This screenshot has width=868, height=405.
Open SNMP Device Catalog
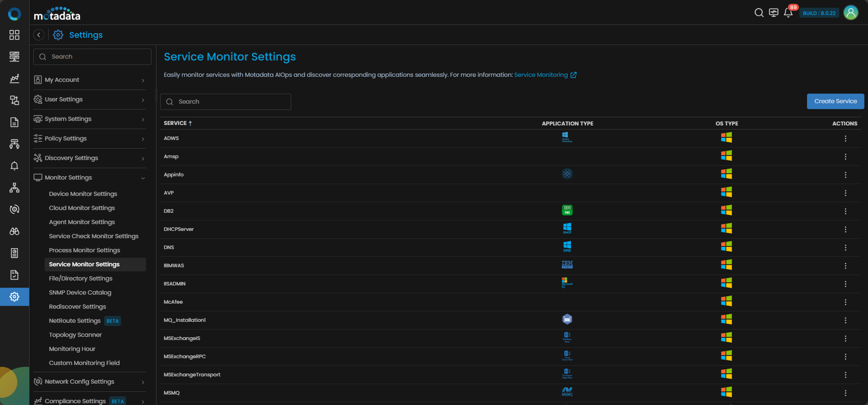pos(80,293)
